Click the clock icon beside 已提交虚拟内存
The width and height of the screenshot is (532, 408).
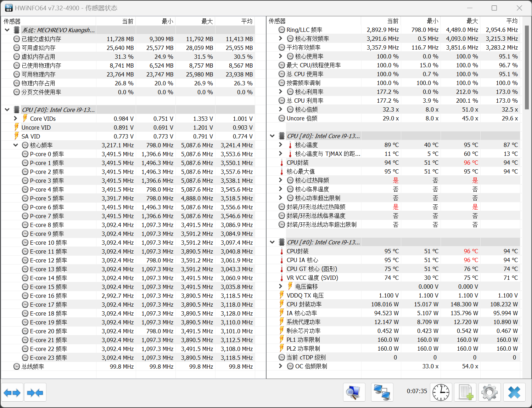(17, 39)
